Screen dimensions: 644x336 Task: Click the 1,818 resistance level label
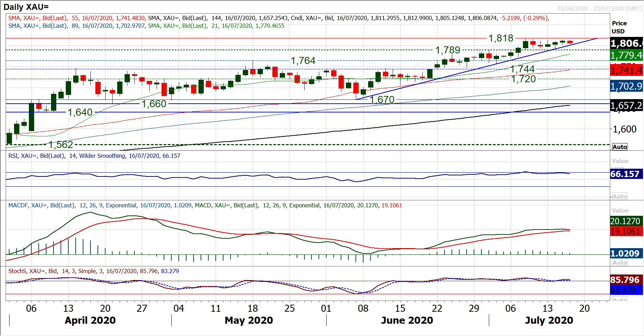[x=501, y=38]
